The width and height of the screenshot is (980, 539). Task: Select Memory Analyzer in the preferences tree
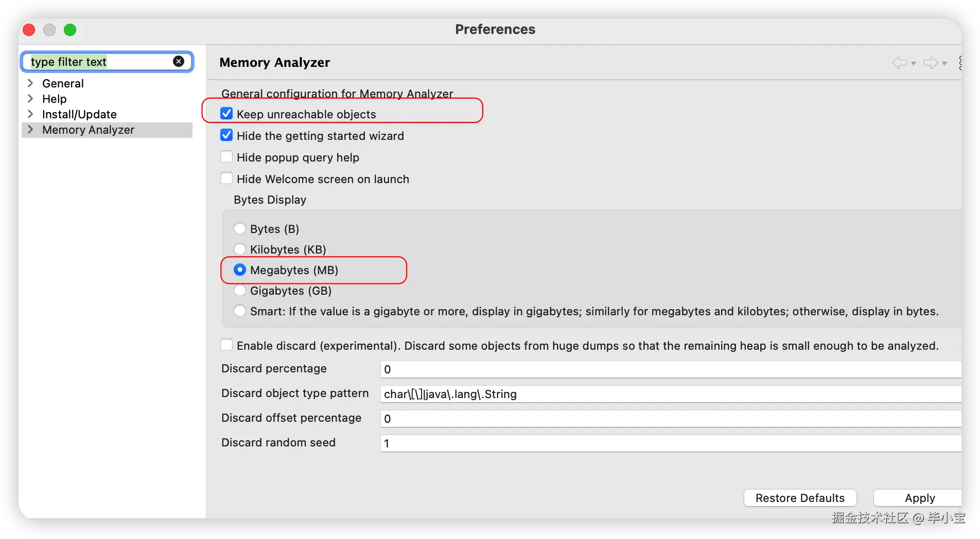(x=88, y=130)
